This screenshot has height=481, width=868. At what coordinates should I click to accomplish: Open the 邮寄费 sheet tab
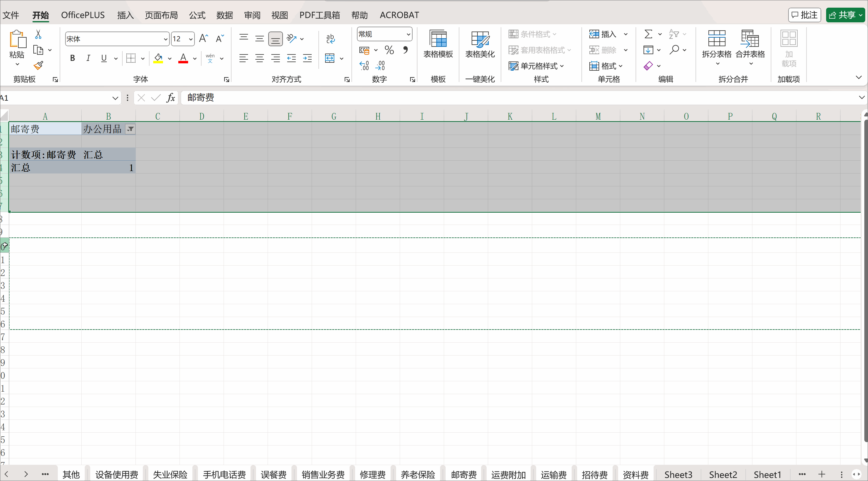tap(464, 475)
